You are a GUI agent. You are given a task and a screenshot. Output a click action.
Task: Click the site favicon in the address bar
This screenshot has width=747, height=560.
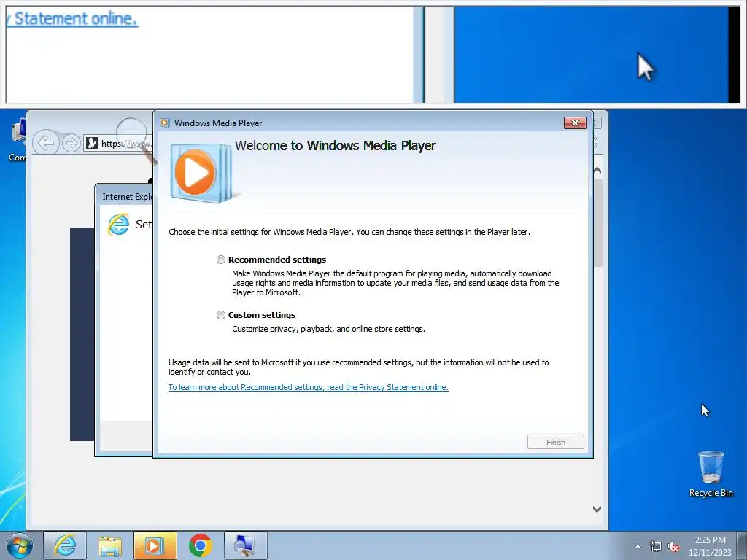pos(92,143)
